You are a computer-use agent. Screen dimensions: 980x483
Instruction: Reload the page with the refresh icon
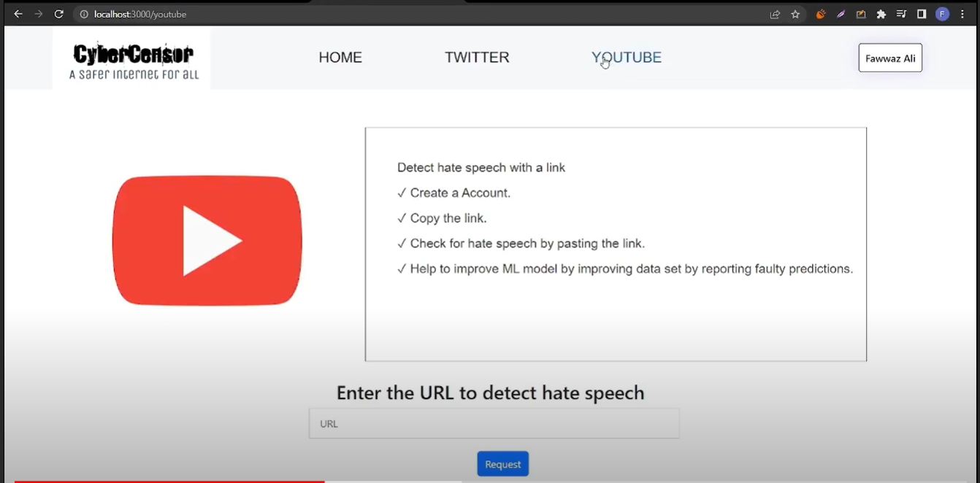coord(59,14)
